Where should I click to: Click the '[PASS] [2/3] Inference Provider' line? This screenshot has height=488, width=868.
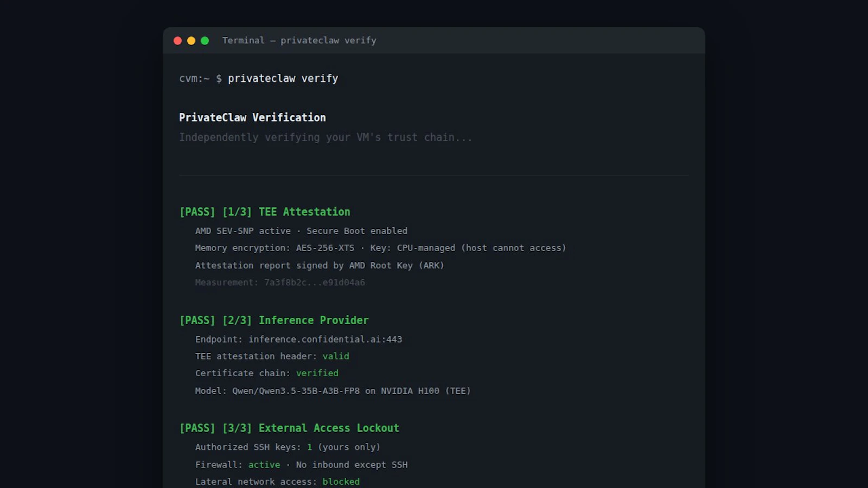click(274, 320)
